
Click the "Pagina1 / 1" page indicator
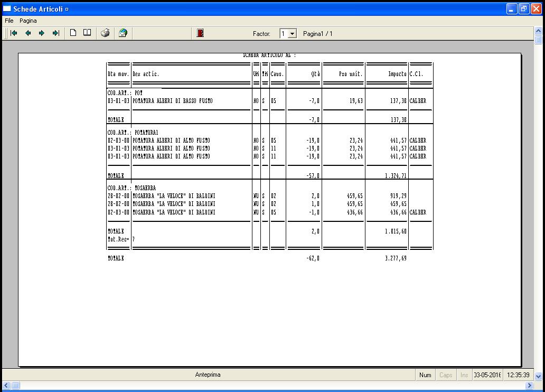click(x=318, y=34)
